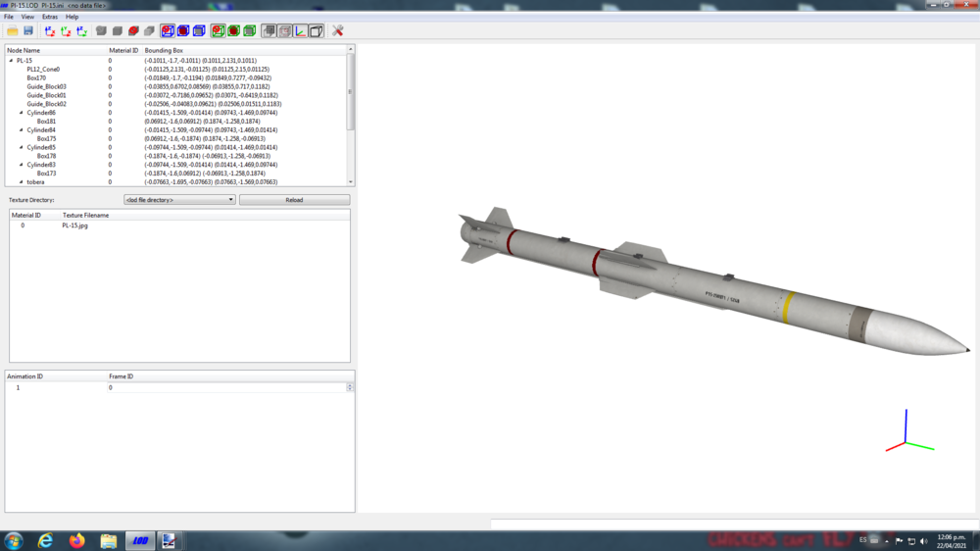Click the network tray icon
980x551 pixels.
[x=911, y=541]
